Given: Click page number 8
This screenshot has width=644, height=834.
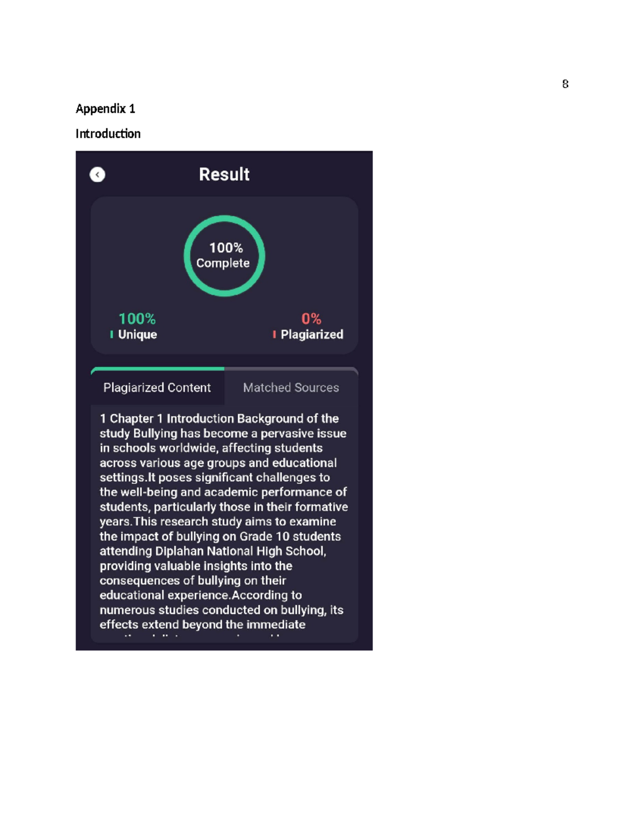Looking at the screenshot, I should tap(565, 84).
